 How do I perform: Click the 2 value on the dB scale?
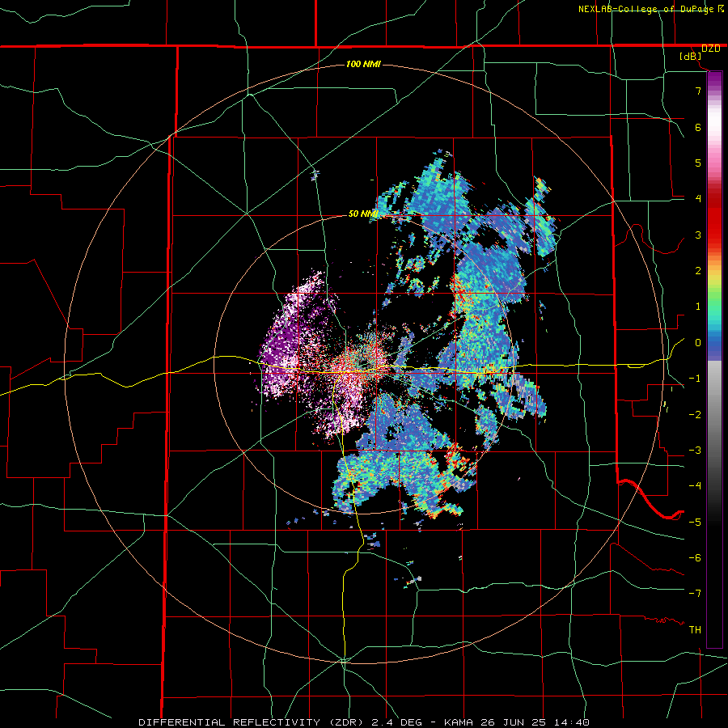[698, 271]
